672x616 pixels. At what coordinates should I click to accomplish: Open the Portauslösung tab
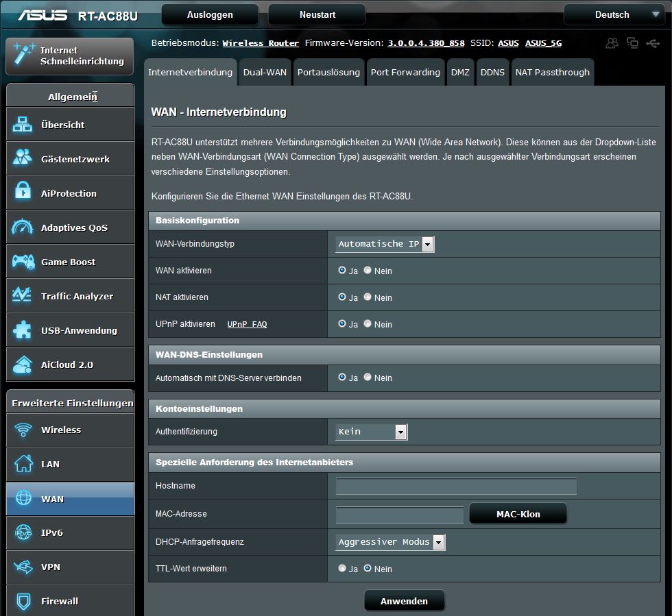point(328,72)
